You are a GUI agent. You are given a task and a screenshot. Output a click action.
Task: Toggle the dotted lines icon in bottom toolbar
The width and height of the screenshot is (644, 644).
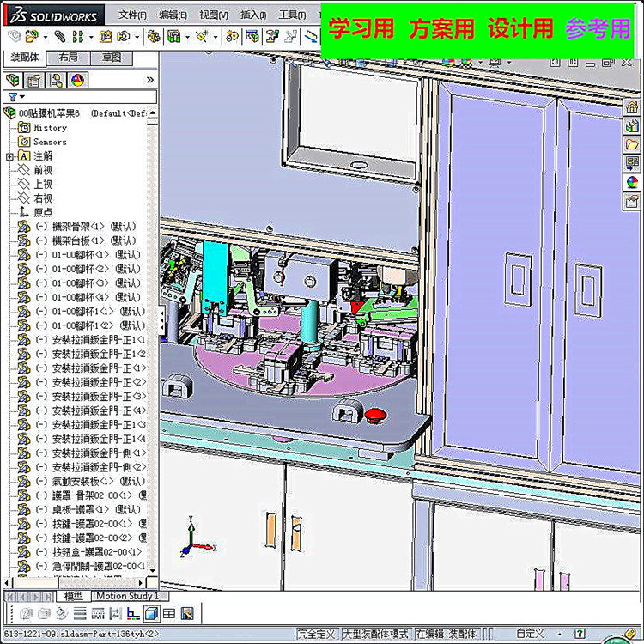(x=98, y=614)
